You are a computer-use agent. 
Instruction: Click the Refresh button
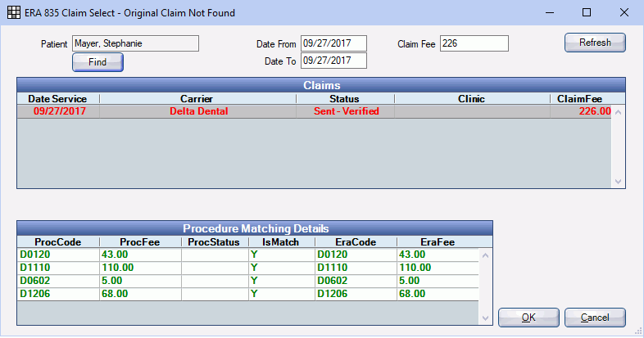595,43
